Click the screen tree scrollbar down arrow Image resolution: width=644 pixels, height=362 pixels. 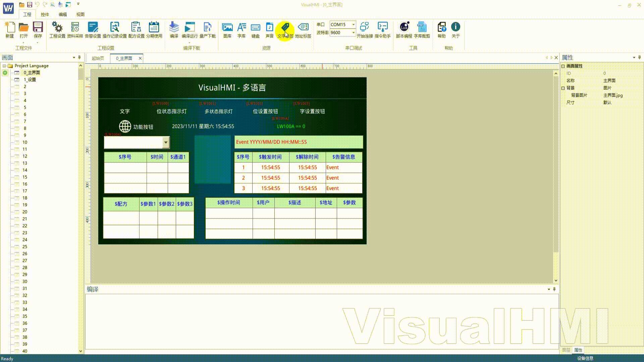click(80, 351)
